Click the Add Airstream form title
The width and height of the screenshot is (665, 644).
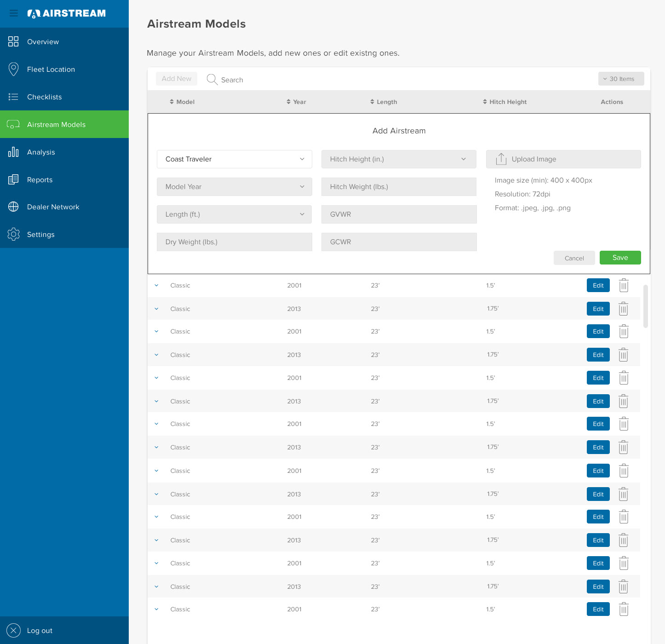399,131
